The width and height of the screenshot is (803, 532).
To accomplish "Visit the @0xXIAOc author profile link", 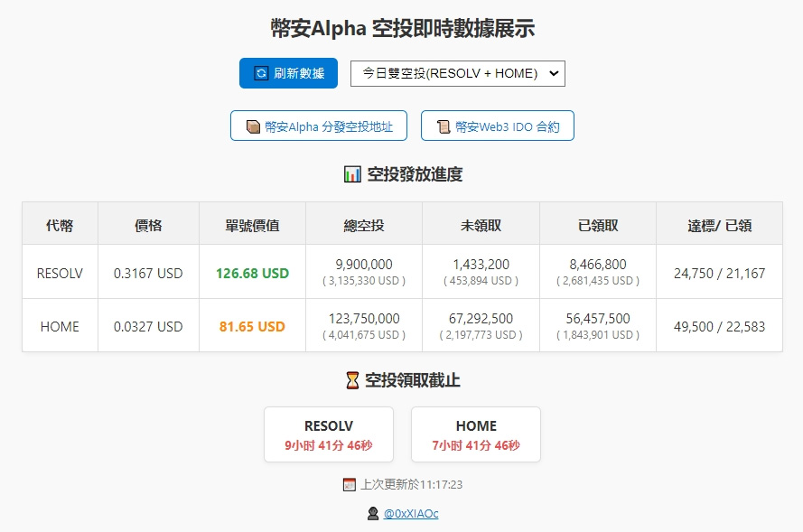I will tap(411, 513).
